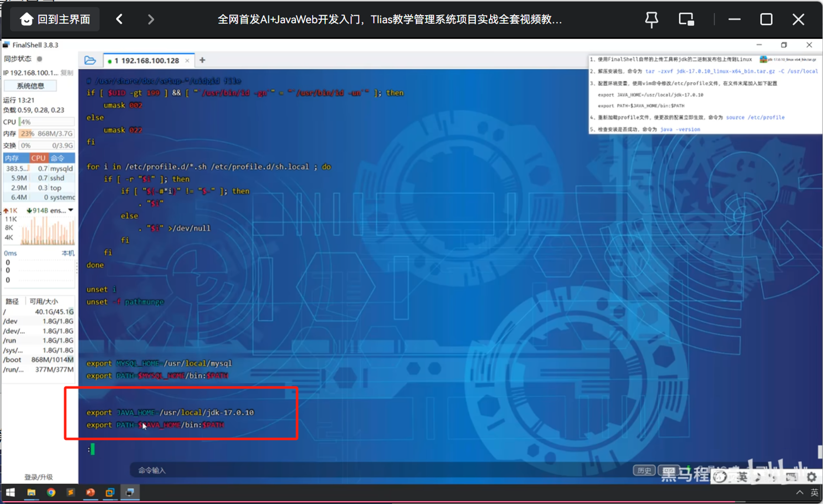Toggle IME English mode in the taskbar
Screen dimensions: 823x504
[814, 492]
